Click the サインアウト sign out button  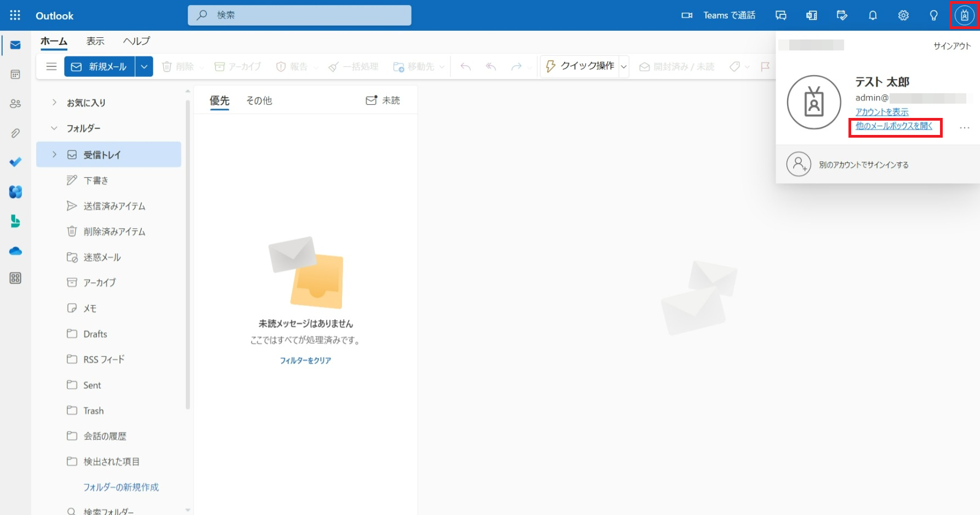tap(951, 46)
